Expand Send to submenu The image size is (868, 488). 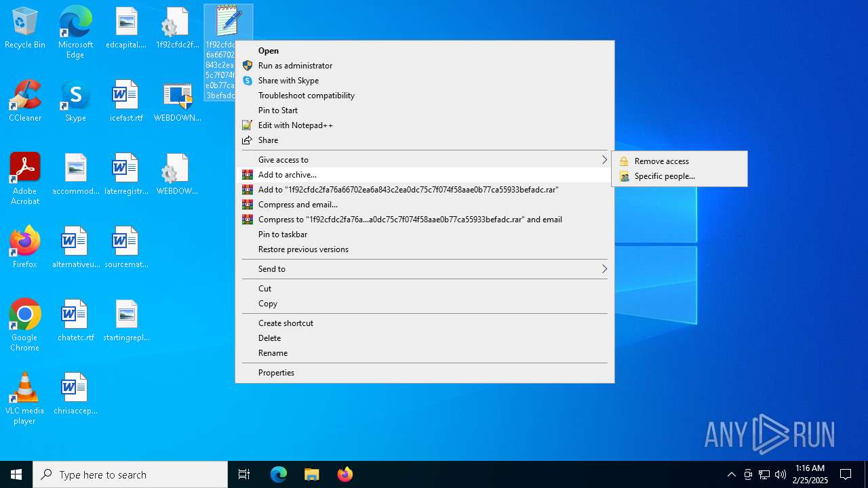point(425,269)
